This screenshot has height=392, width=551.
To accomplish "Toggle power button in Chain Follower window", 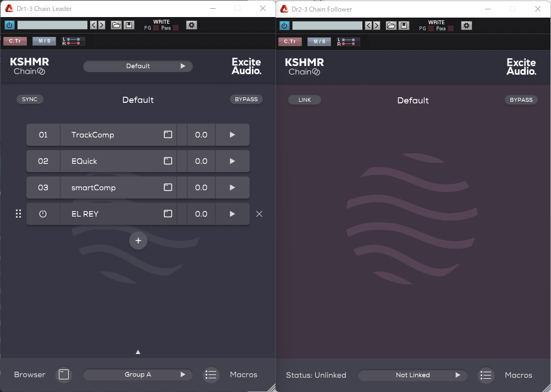I will click(284, 26).
